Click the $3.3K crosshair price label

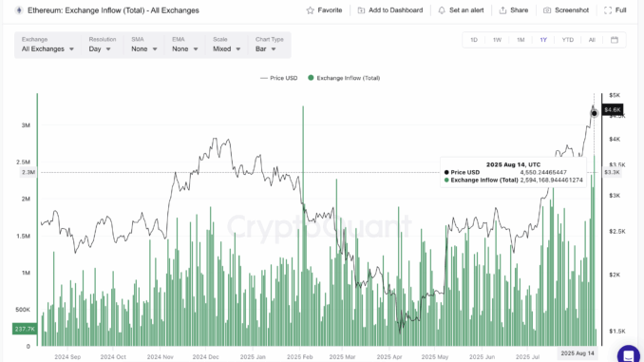[x=612, y=172]
